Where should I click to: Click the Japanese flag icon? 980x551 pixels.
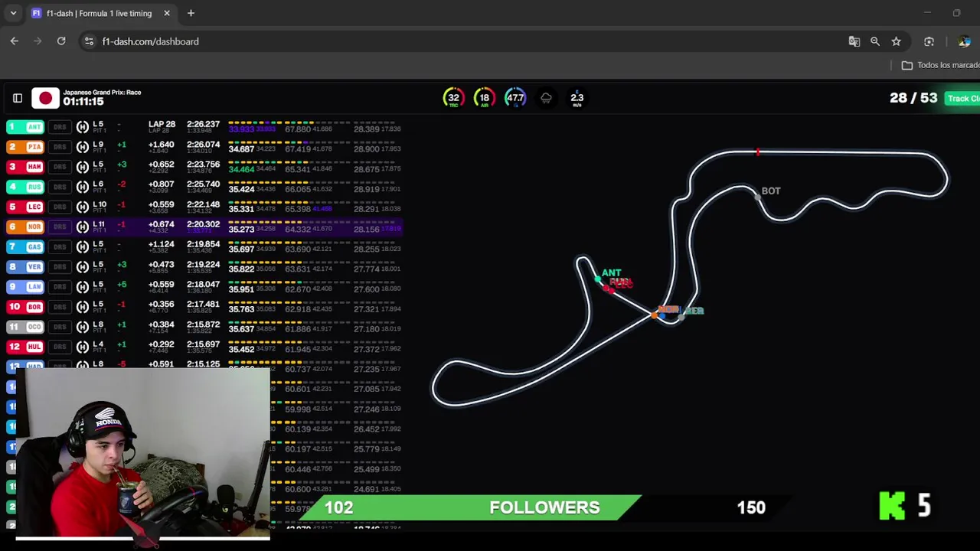point(45,98)
